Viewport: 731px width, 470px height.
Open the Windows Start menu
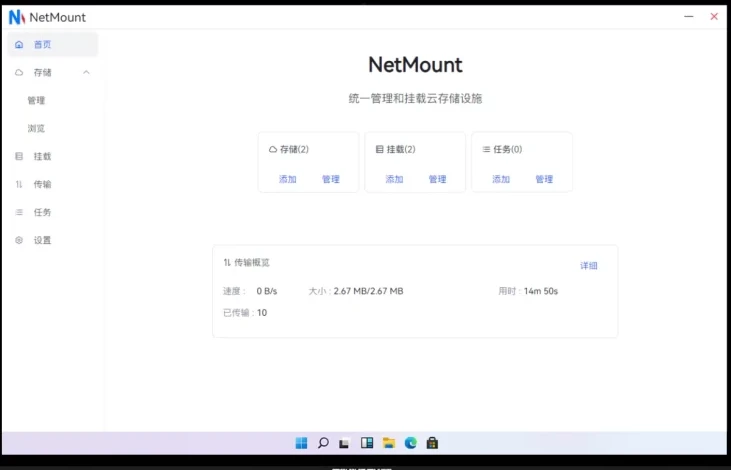(x=302, y=443)
